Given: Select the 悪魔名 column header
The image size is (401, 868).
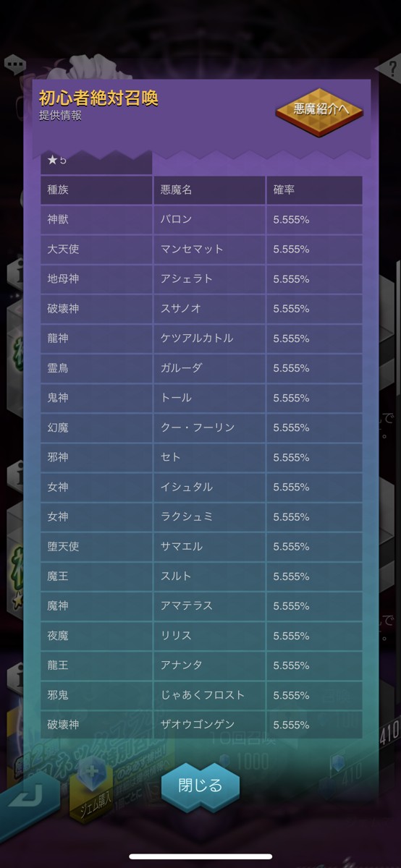Looking at the screenshot, I should [209, 190].
